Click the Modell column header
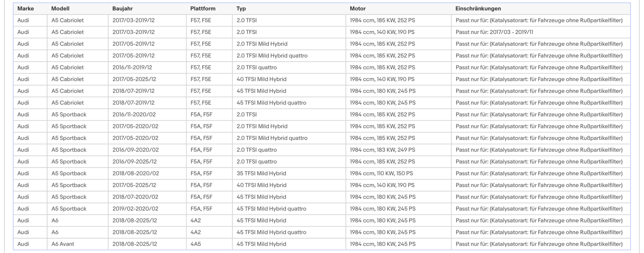 point(60,9)
